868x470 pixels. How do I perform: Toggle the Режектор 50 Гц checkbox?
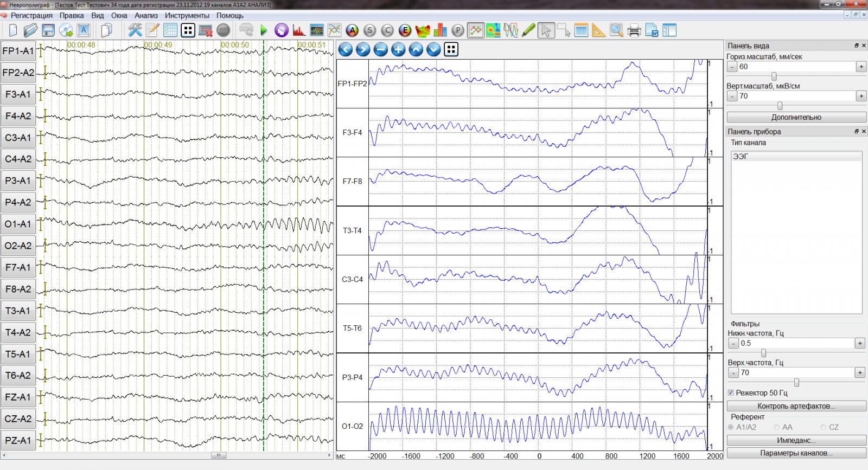(731, 392)
